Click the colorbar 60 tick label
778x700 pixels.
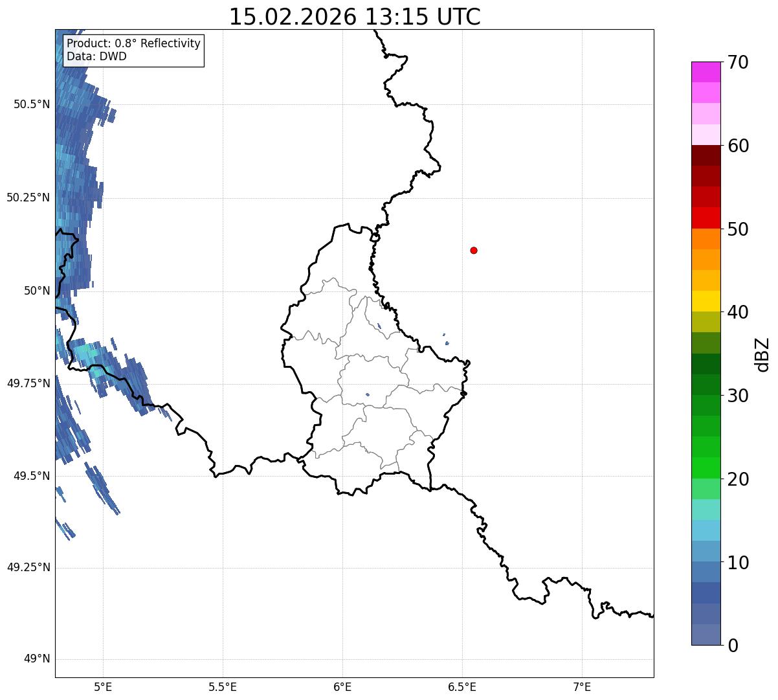click(x=738, y=146)
